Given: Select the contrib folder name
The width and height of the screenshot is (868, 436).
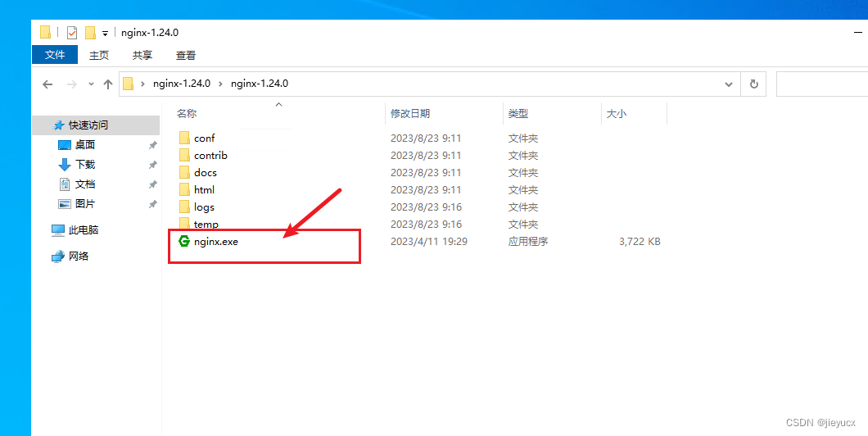Looking at the screenshot, I should [211, 156].
